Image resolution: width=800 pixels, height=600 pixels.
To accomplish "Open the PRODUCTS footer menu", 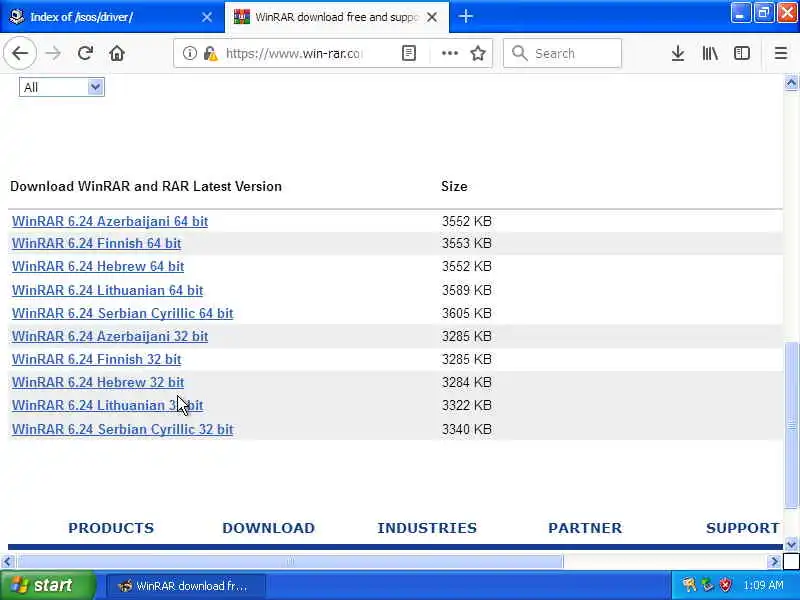I will (x=111, y=528).
